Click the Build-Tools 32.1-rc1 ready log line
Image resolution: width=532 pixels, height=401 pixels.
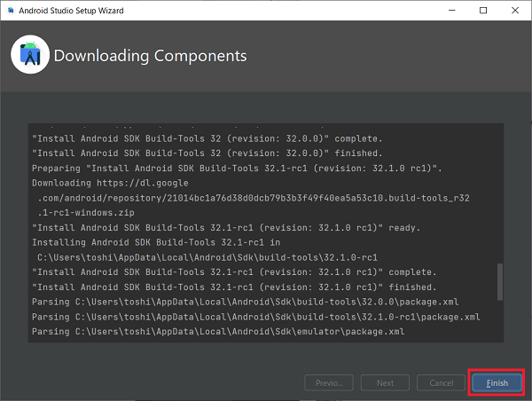coord(226,227)
